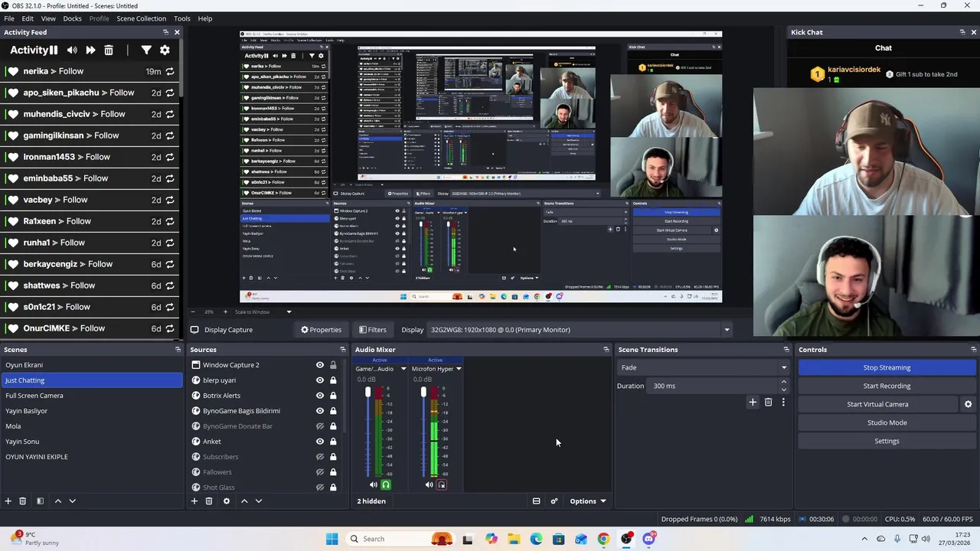The image size is (980, 551).
Task: Open source Properties button
Action: point(321,330)
